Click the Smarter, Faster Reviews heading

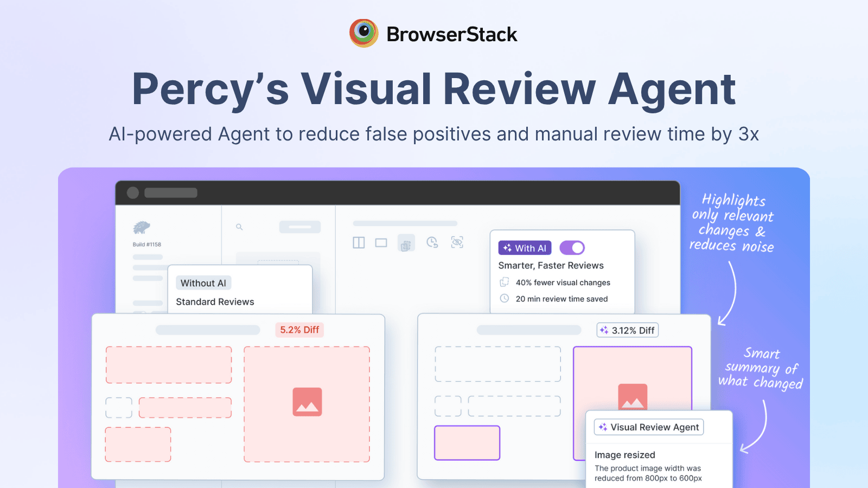[x=551, y=265]
